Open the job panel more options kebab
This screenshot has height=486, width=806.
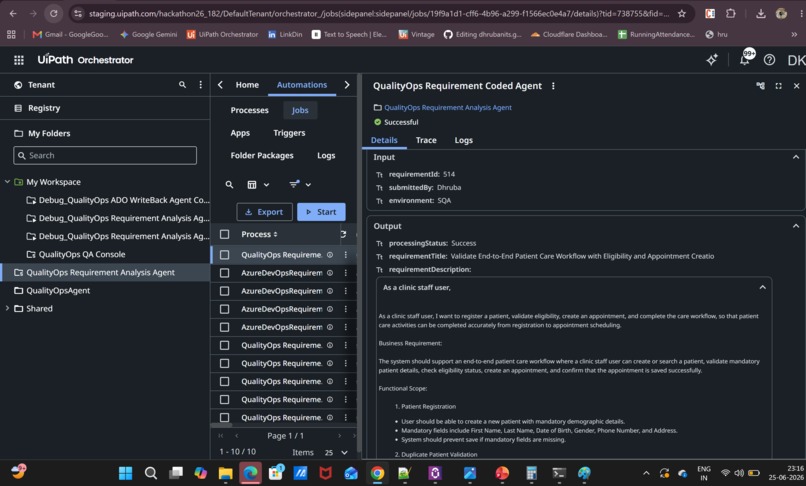(x=553, y=86)
